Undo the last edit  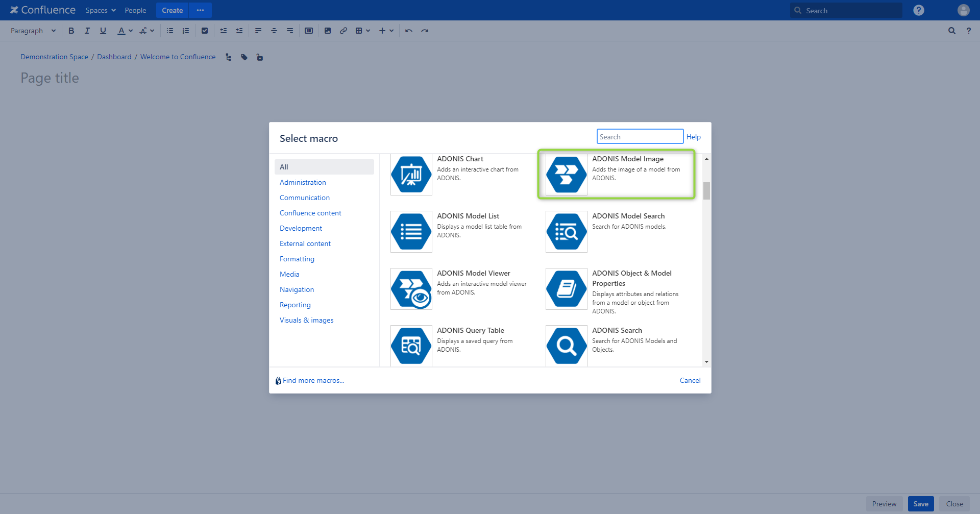tap(409, 31)
